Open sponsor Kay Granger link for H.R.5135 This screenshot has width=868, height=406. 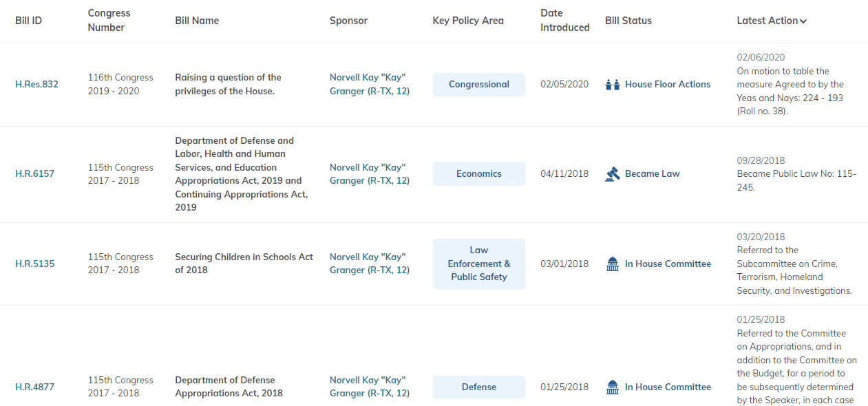[369, 264]
